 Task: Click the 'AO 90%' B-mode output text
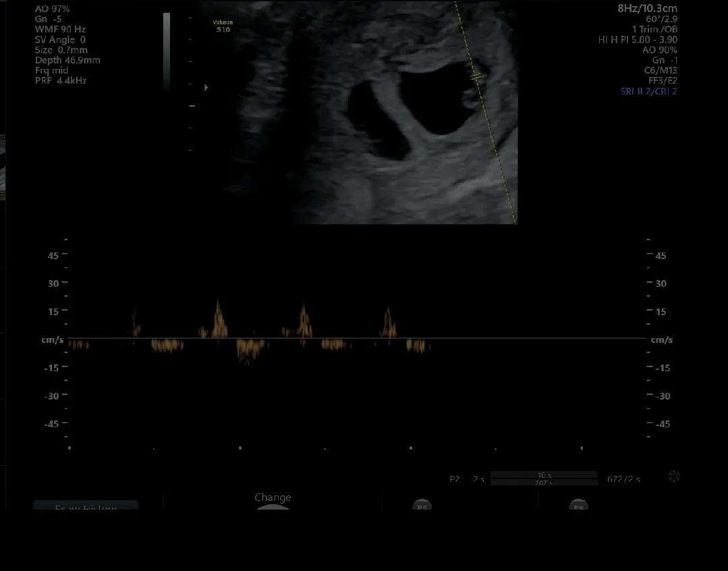point(660,50)
